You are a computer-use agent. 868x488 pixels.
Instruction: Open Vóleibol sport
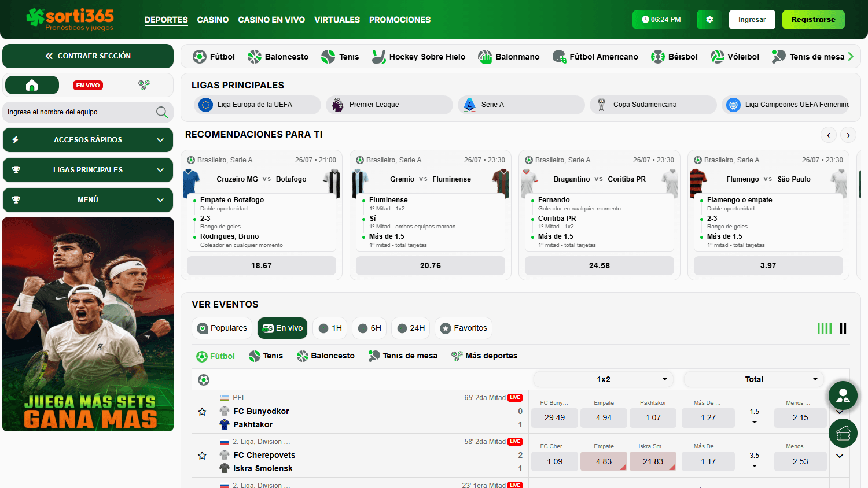pos(735,57)
